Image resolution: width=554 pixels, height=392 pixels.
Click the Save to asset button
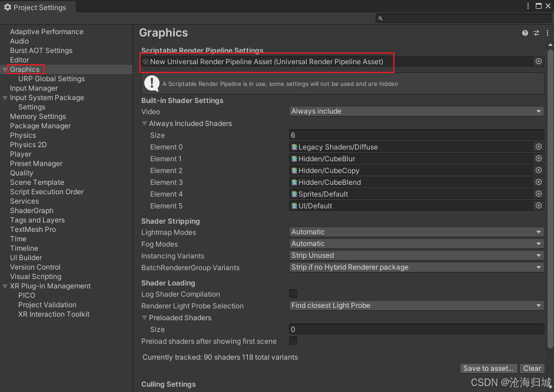tap(489, 368)
